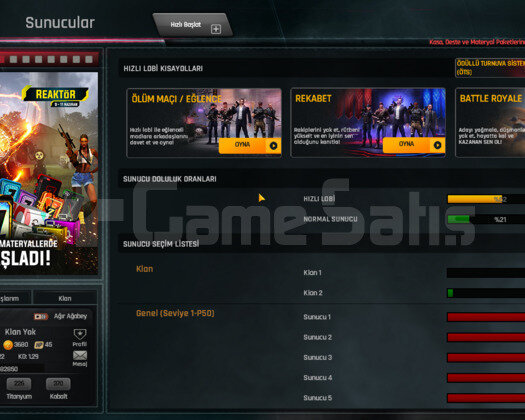Viewport: 525px width, 420px height.
Task: Click the %21 occupancy percentage value
Action: click(x=500, y=220)
